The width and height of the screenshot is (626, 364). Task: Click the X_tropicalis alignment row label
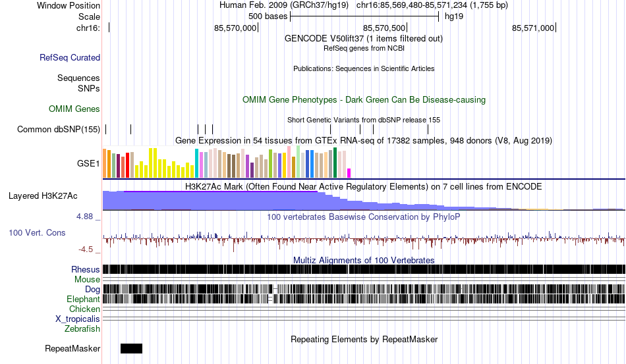click(x=78, y=319)
